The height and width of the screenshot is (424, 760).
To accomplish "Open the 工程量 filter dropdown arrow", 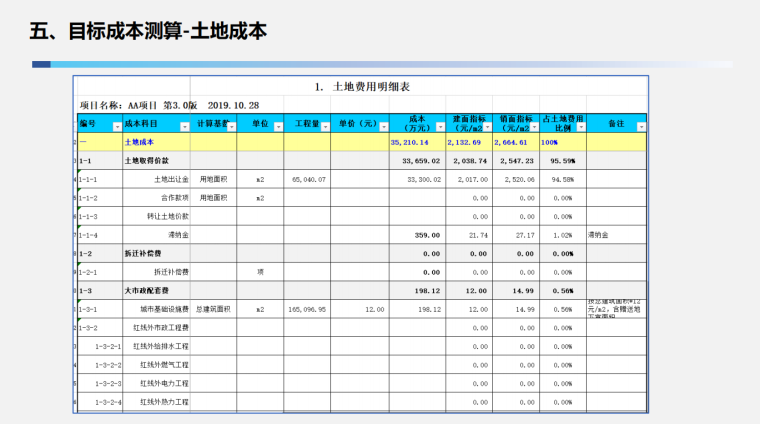I will pyautogui.click(x=324, y=127).
